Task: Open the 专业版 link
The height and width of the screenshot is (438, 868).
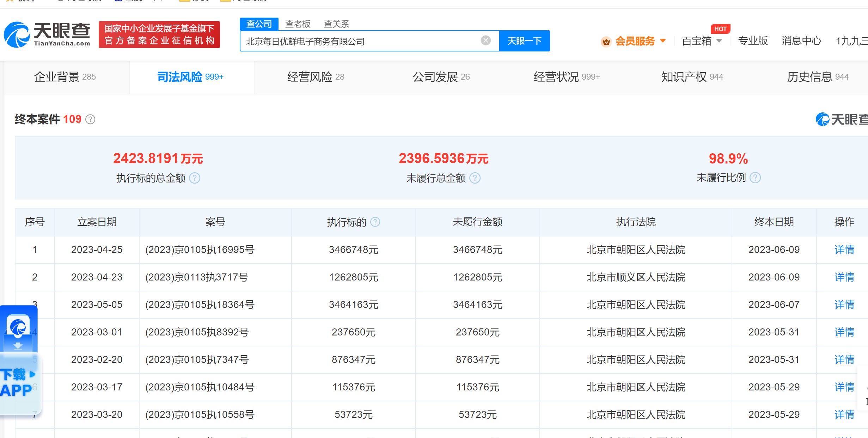Action: (x=753, y=41)
